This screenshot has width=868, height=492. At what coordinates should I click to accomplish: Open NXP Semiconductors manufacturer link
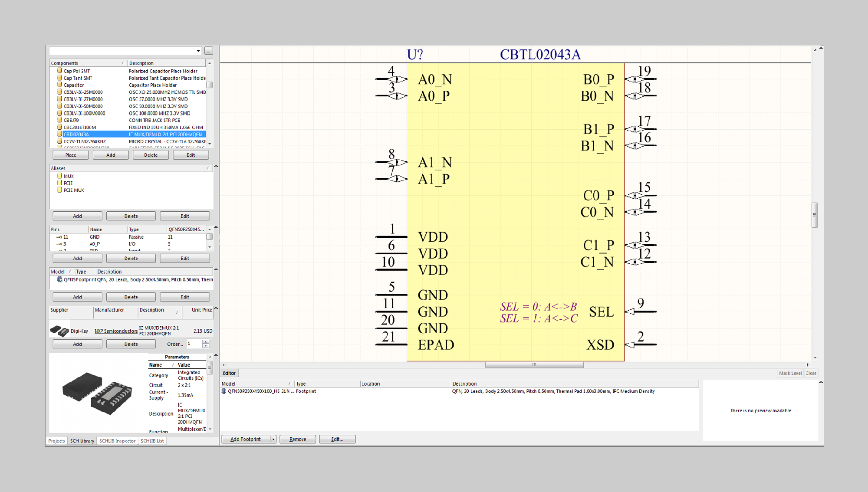pyautogui.click(x=116, y=331)
